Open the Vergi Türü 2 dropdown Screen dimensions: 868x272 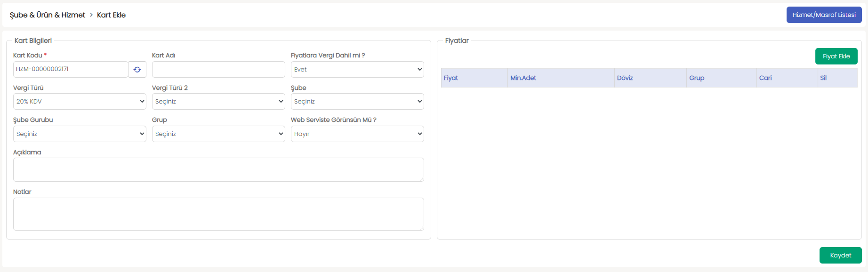(x=218, y=101)
